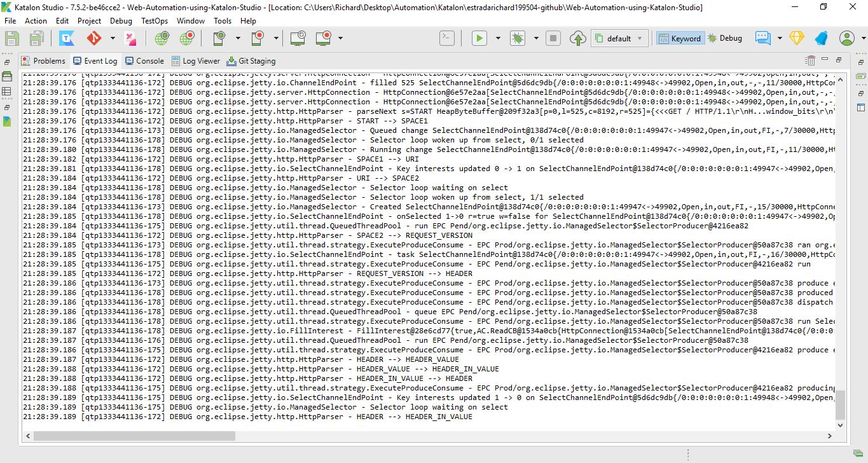Switch to the Console tab
The image size is (868, 463).
[x=144, y=61]
